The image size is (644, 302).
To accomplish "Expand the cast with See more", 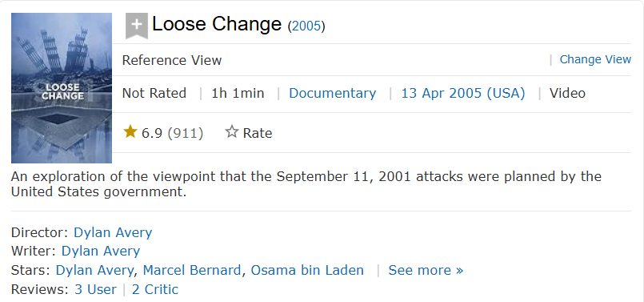I will point(426,270).
